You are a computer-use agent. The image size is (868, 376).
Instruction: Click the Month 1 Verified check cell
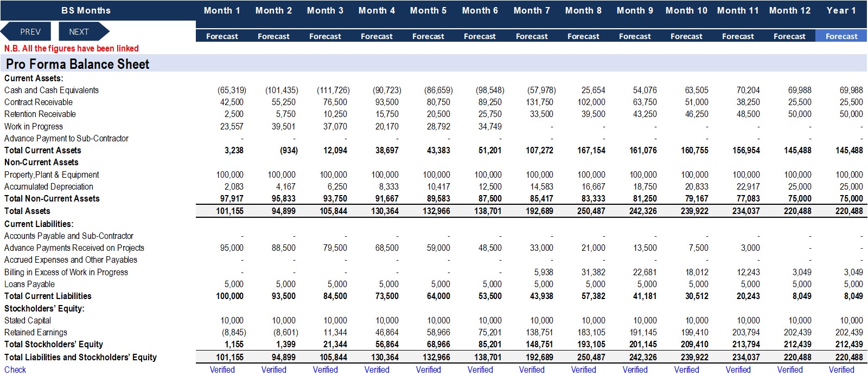[222, 369]
